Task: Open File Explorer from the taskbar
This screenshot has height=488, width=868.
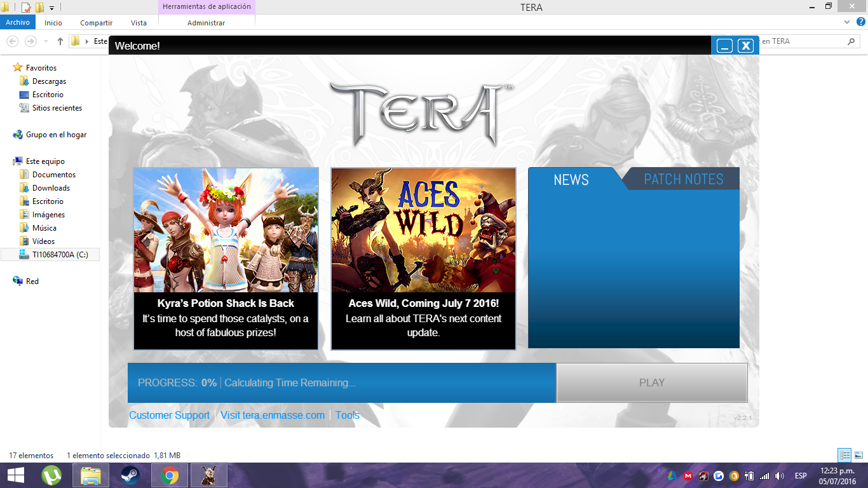Action: click(x=91, y=475)
